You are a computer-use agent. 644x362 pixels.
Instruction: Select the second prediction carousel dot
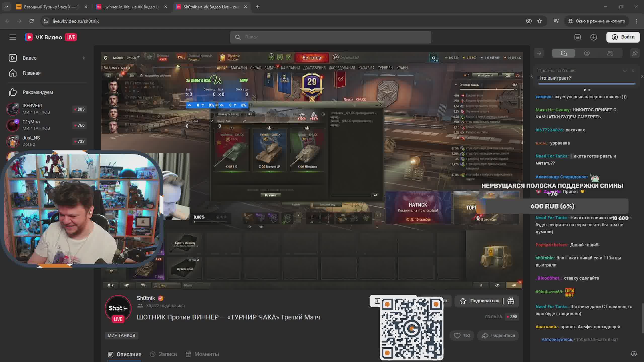click(x=589, y=90)
